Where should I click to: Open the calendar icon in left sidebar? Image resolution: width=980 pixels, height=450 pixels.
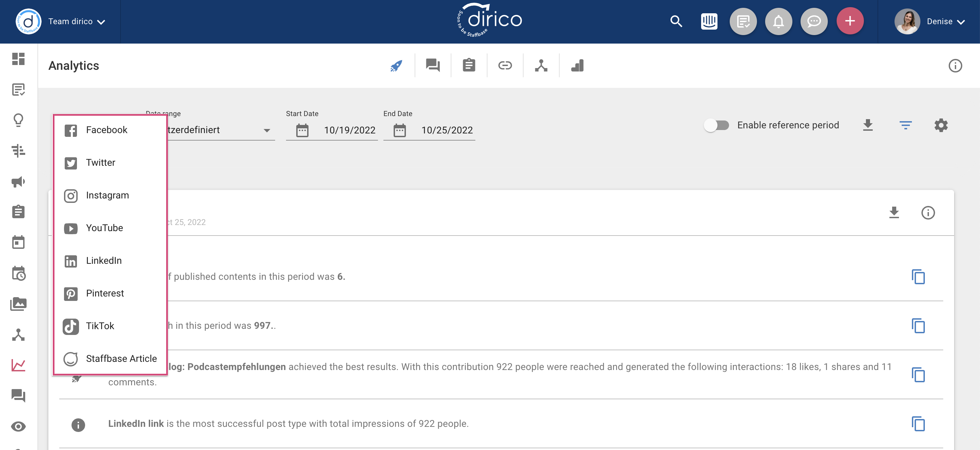tap(18, 242)
